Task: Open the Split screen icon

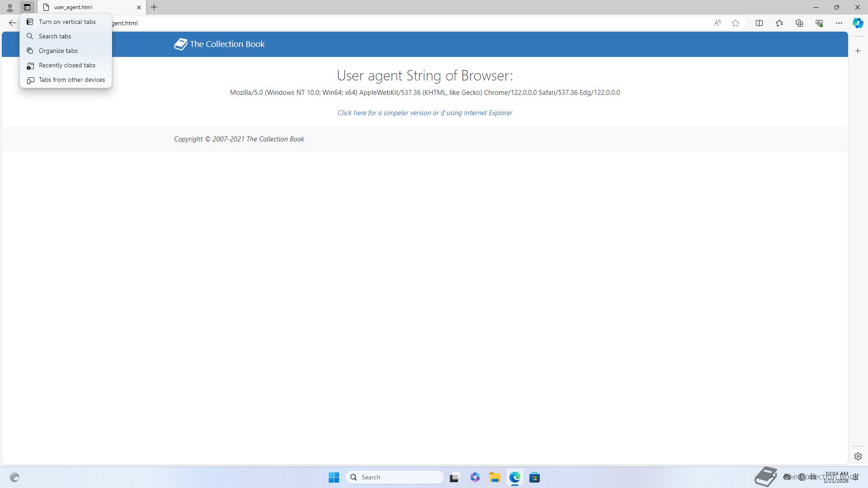Action: [x=759, y=23]
